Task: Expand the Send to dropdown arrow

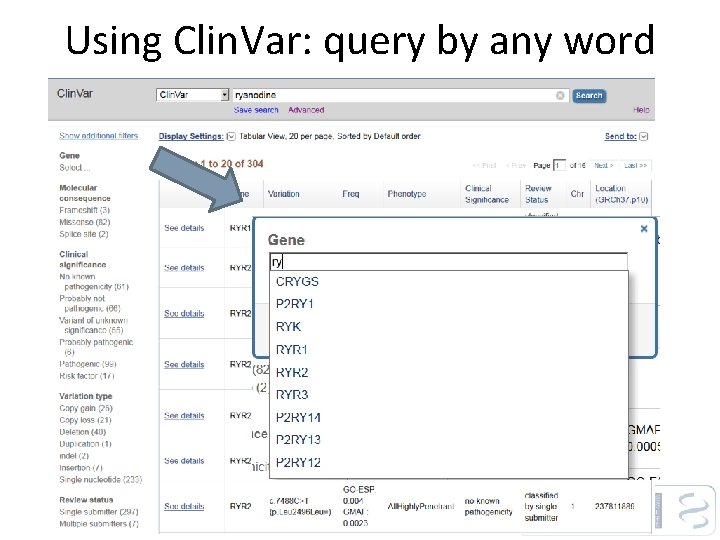Action: point(644,136)
